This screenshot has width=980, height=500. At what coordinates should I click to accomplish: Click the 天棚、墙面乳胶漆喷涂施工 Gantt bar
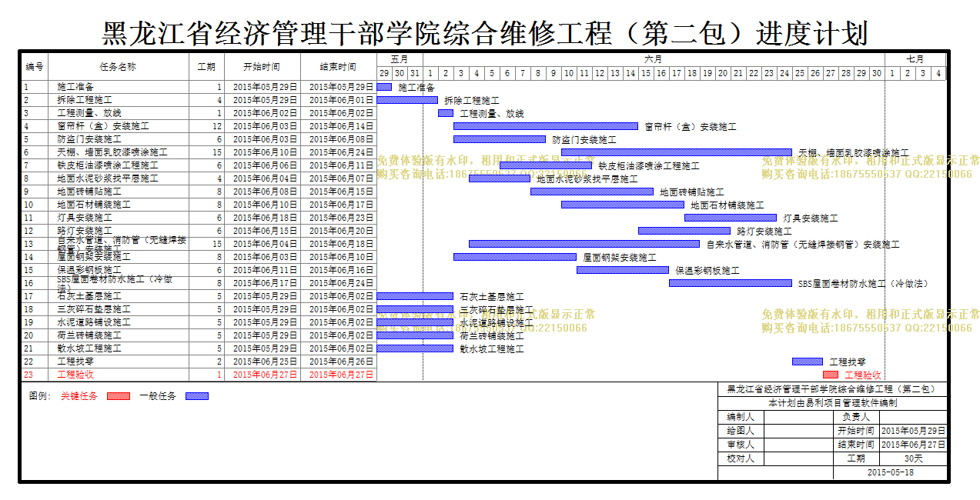(x=677, y=152)
